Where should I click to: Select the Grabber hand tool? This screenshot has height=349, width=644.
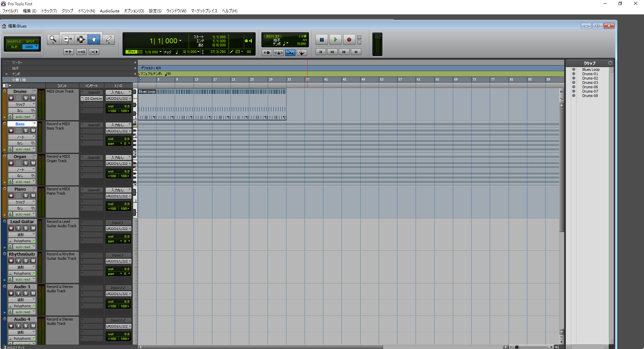(x=94, y=39)
